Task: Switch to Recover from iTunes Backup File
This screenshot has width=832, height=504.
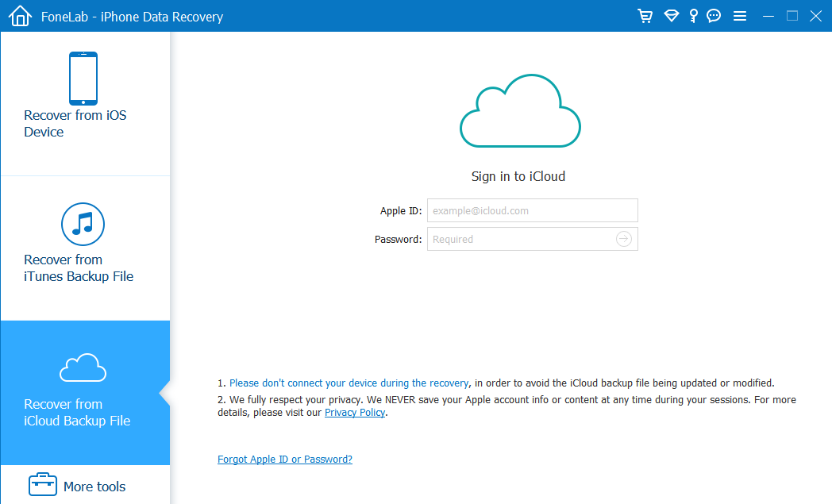Action: coord(83,244)
